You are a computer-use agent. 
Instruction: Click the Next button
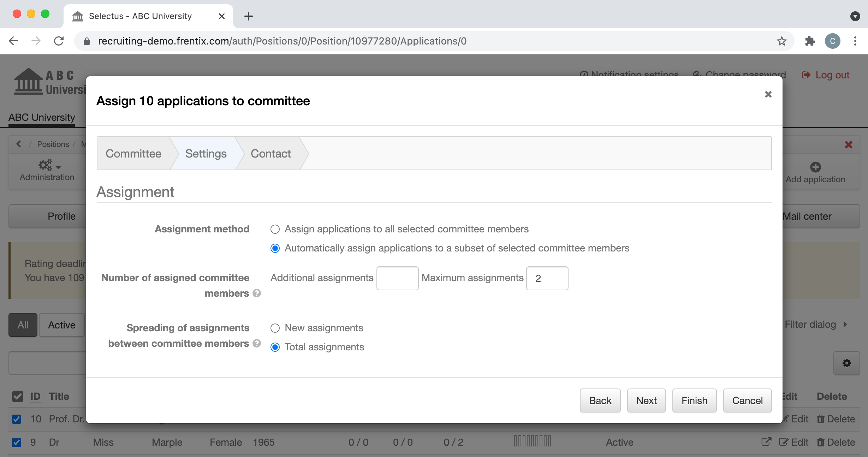[646, 400]
